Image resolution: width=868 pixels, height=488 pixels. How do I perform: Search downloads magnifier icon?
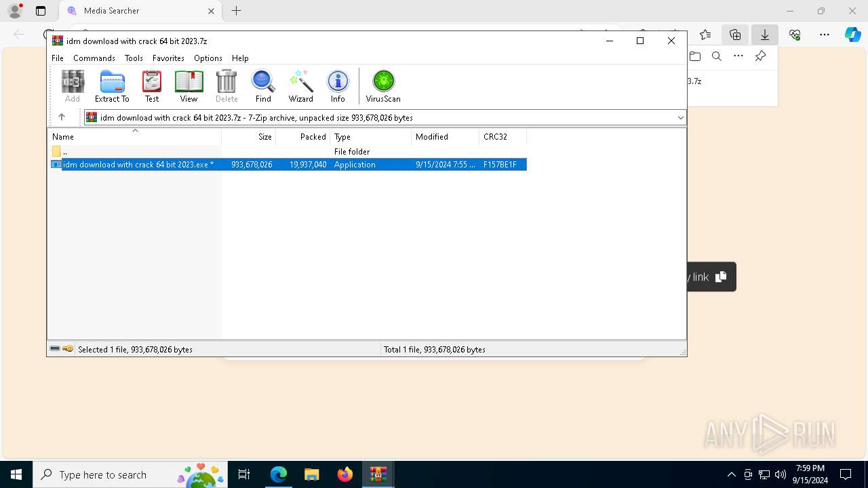717,56
